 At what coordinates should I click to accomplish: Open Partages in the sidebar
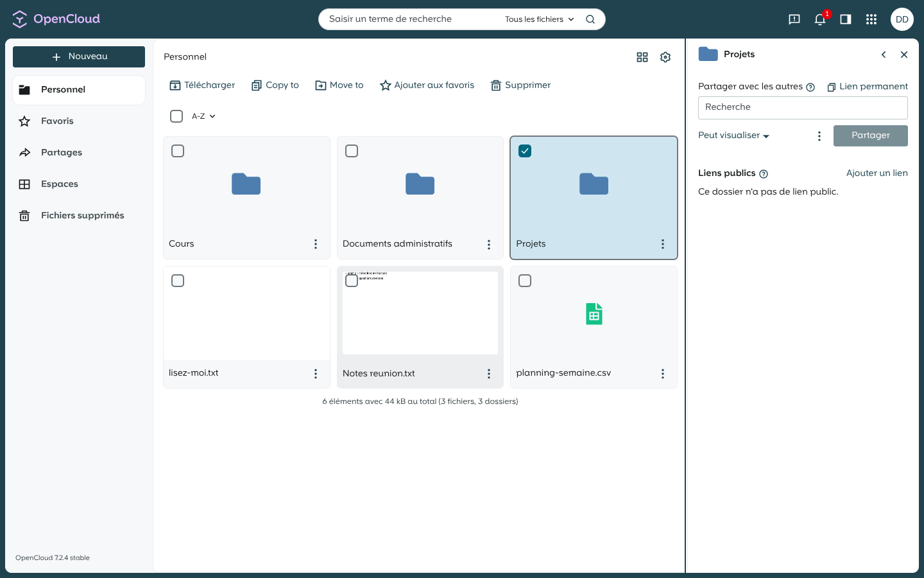pos(79,152)
